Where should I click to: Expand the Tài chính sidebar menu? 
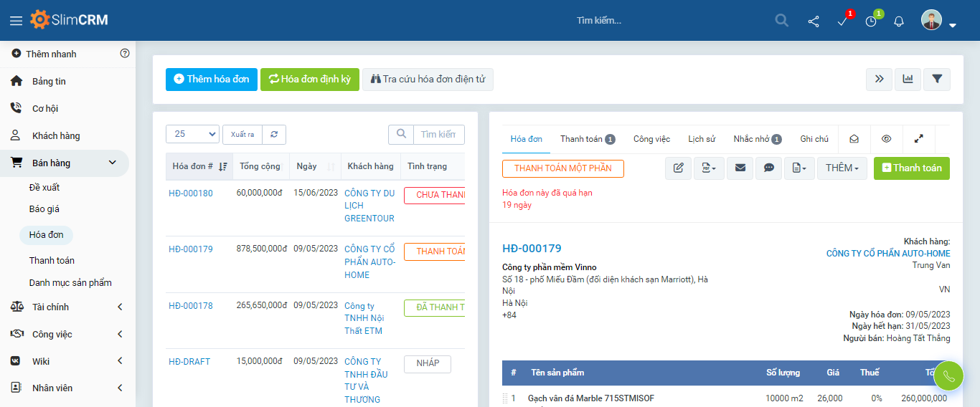pyautogui.click(x=68, y=307)
